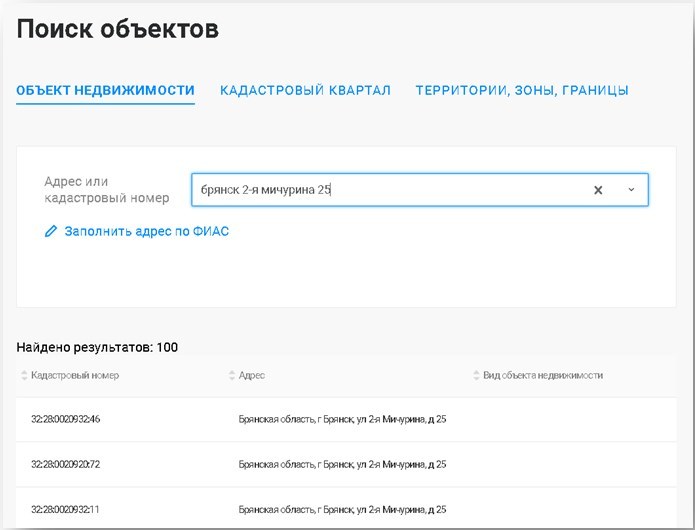The width and height of the screenshot is (695, 530).
Task: Open the КАДАСТРОВЫЙ КВАРТАЛ tab
Action: click(x=305, y=90)
